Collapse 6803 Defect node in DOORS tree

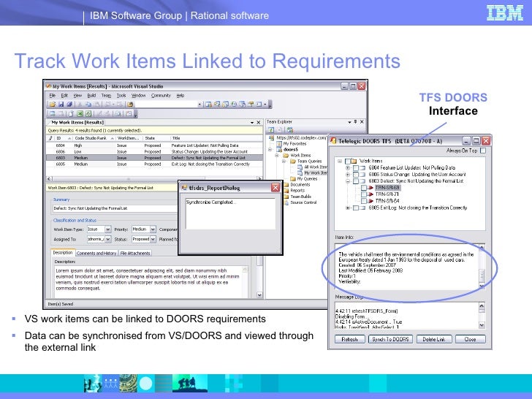[x=348, y=181]
